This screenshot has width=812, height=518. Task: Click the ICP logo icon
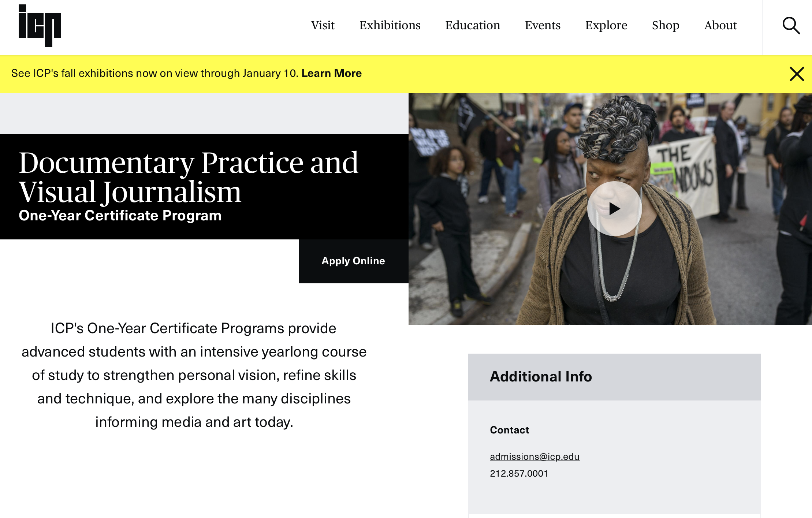40,26
